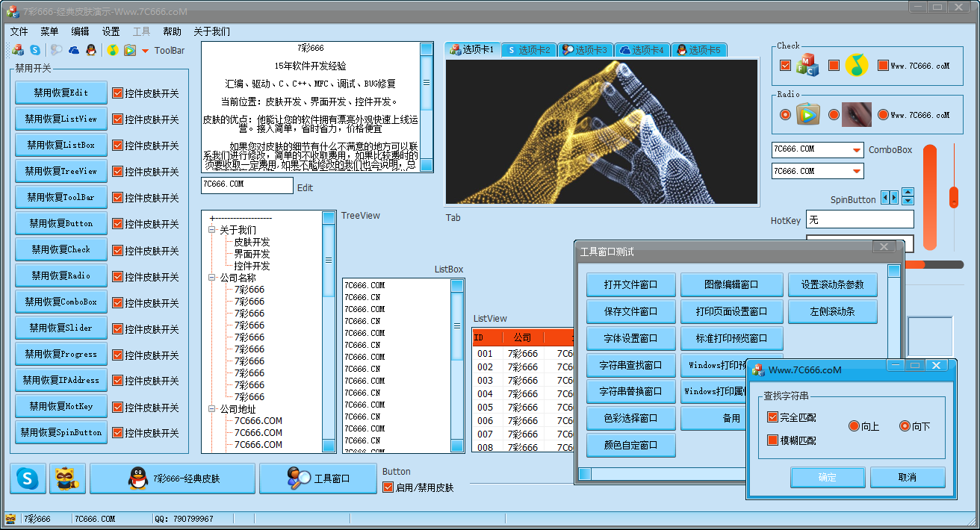Viewport: 980px width, 530px height.
Task: Open the 文件 menu
Action: pos(19,31)
